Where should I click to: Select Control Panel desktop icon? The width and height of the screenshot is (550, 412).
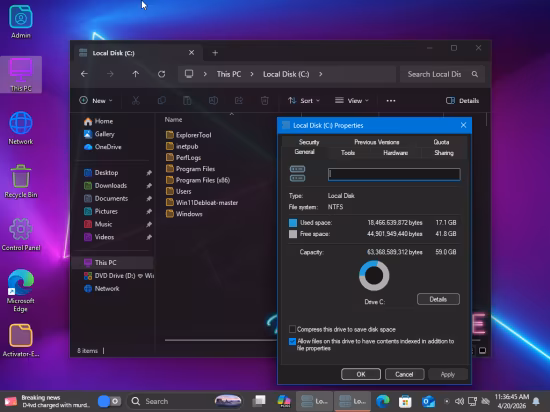pos(21,234)
